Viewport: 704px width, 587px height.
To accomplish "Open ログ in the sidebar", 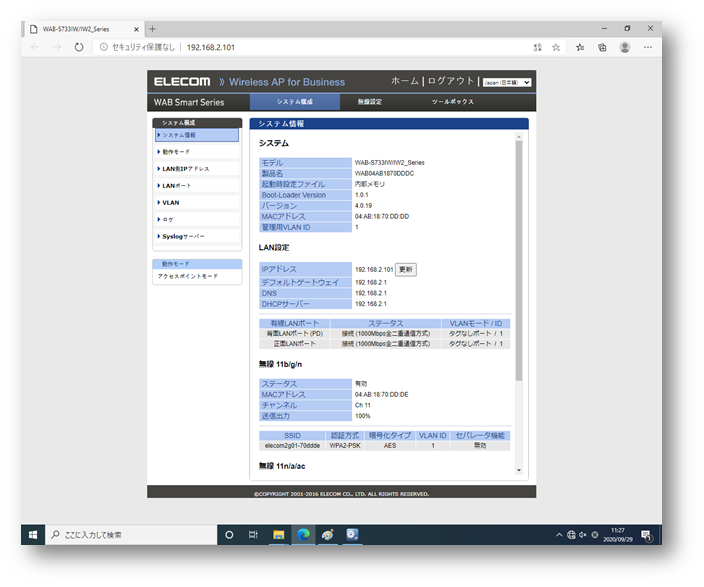I will click(x=197, y=219).
